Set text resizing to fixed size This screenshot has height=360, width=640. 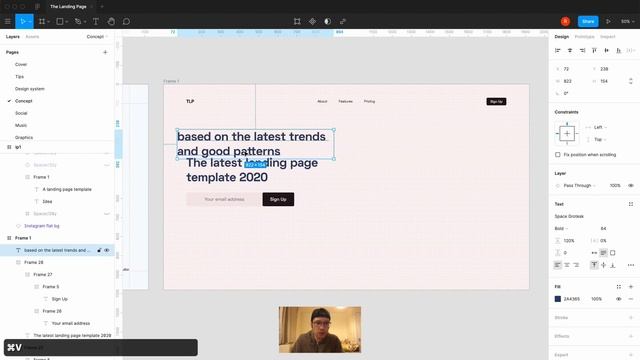pos(613,253)
